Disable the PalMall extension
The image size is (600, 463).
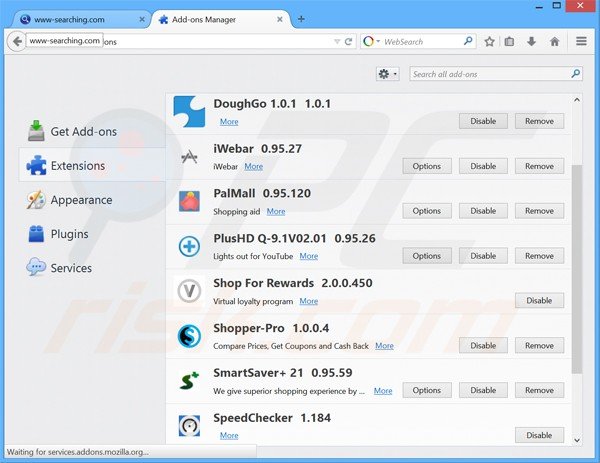coord(483,211)
